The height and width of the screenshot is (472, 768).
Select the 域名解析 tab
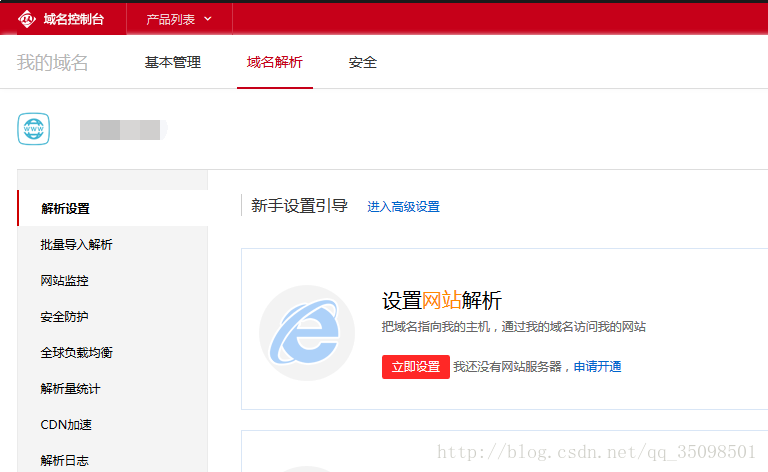point(275,62)
